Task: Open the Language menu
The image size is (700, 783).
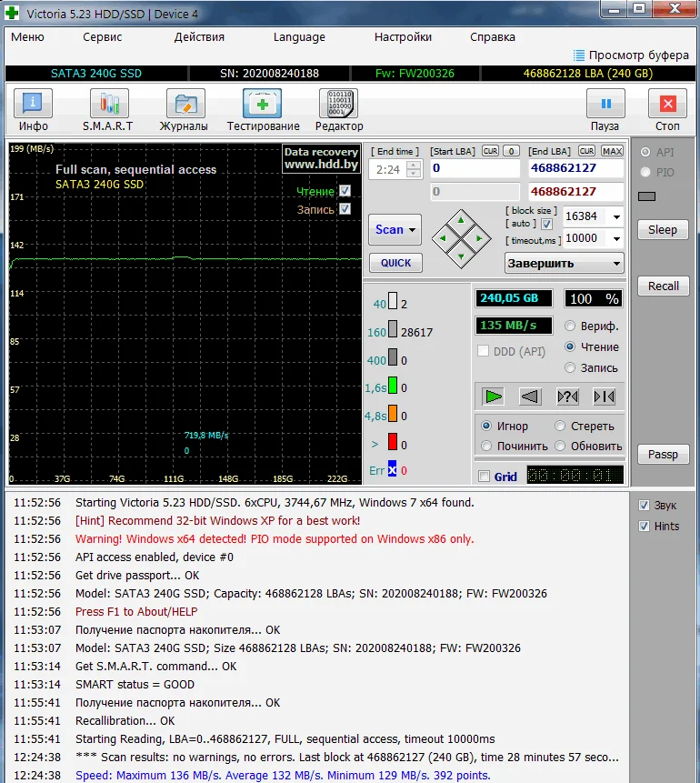Action: [299, 37]
